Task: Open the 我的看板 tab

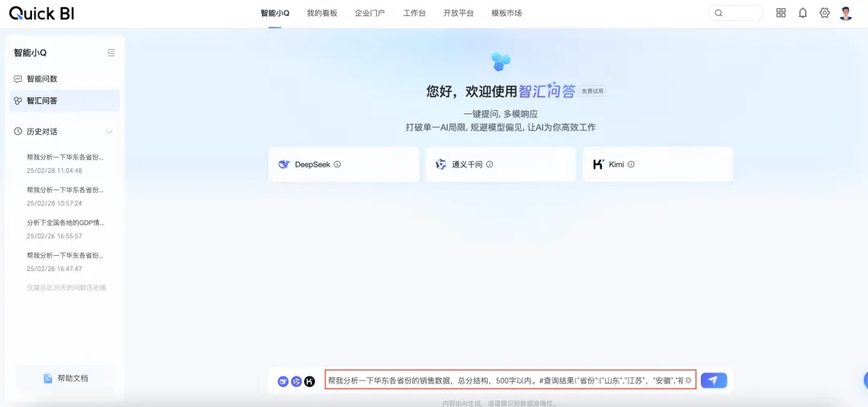Action: [322, 14]
